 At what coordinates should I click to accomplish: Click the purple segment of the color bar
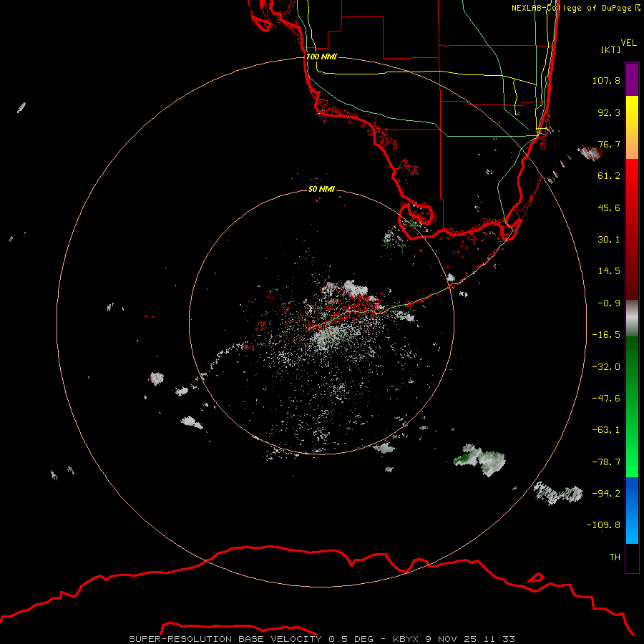(x=632, y=79)
